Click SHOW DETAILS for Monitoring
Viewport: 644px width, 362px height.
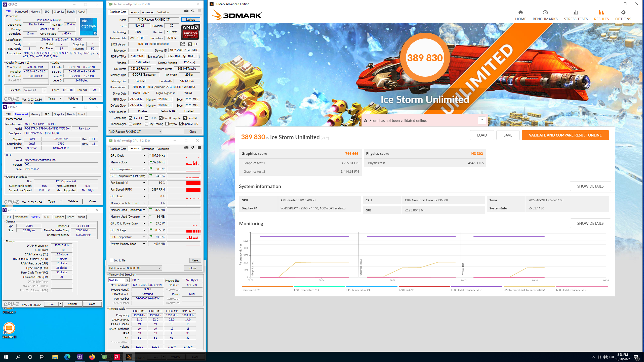(590, 223)
